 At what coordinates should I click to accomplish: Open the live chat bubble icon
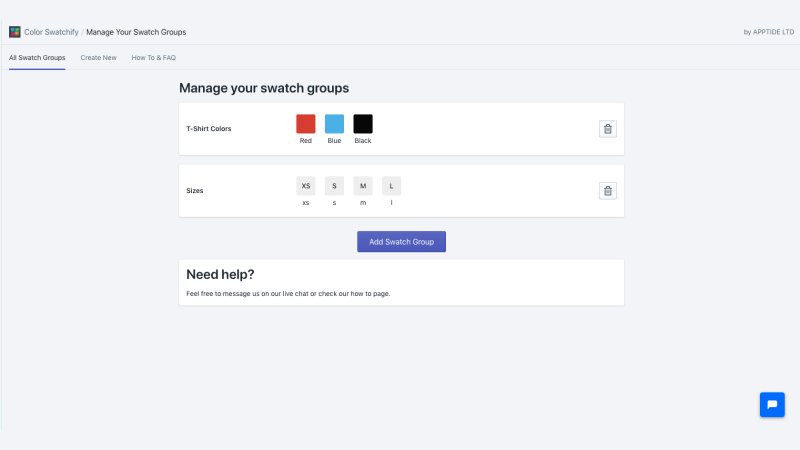(x=772, y=405)
